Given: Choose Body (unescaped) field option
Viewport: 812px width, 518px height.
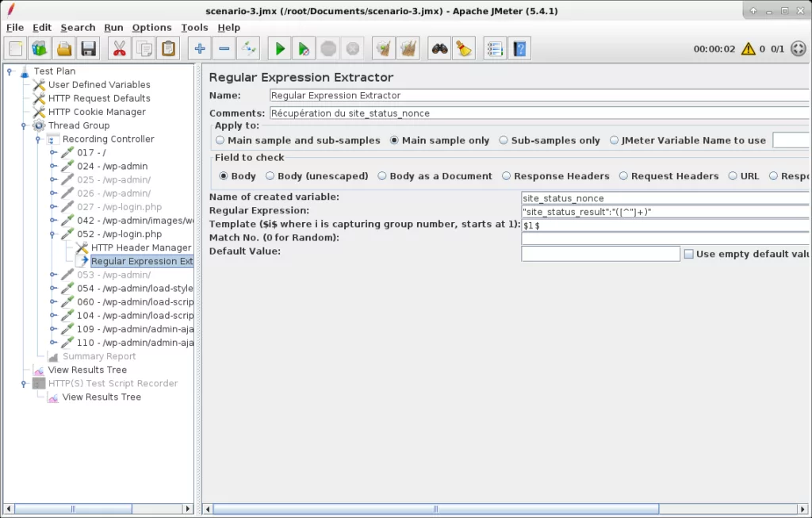Looking at the screenshot, I should 270,176.
